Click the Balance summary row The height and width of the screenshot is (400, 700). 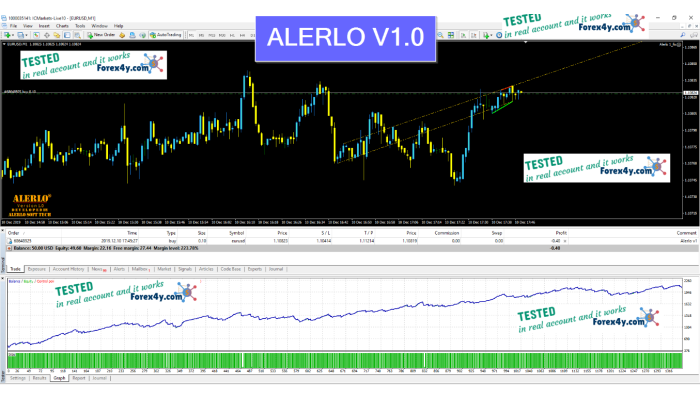pyautogui.click(x=352, y=248)
